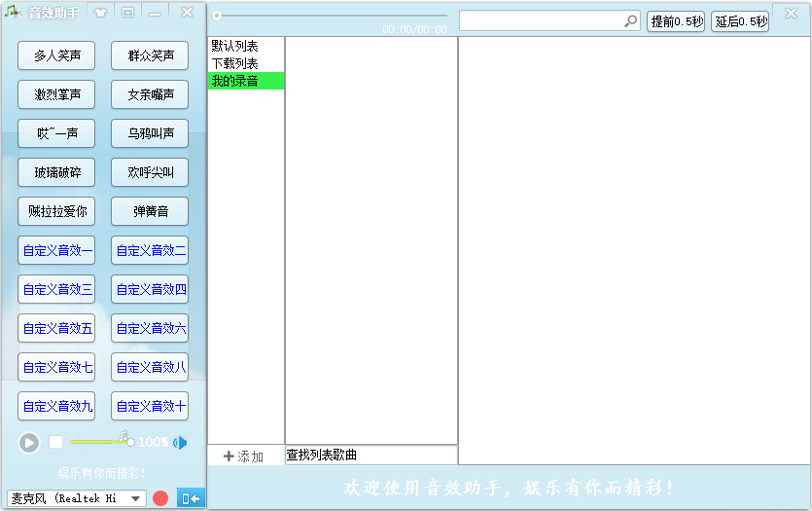Click the white stop square button
The width and height of the screenshot is (812, 511).
coord(56,442)
